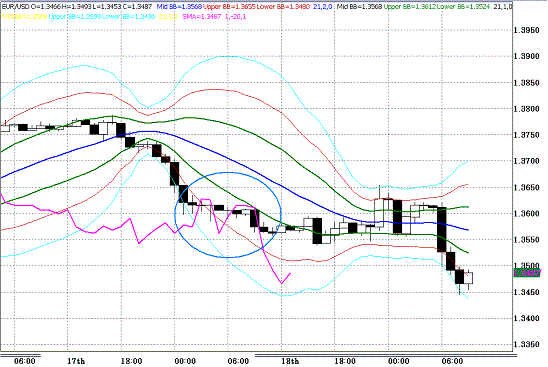
Task: Click the EUR/USD symbol label
Action: click(16, 7)
